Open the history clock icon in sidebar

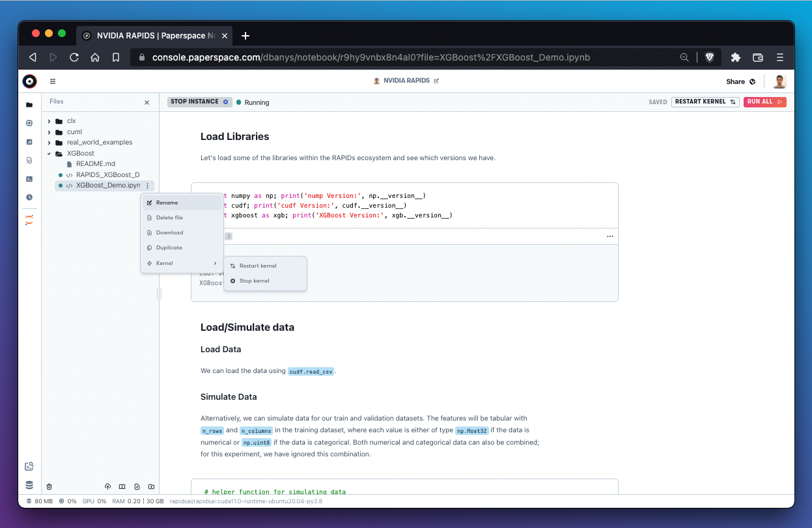coord(29,197)
